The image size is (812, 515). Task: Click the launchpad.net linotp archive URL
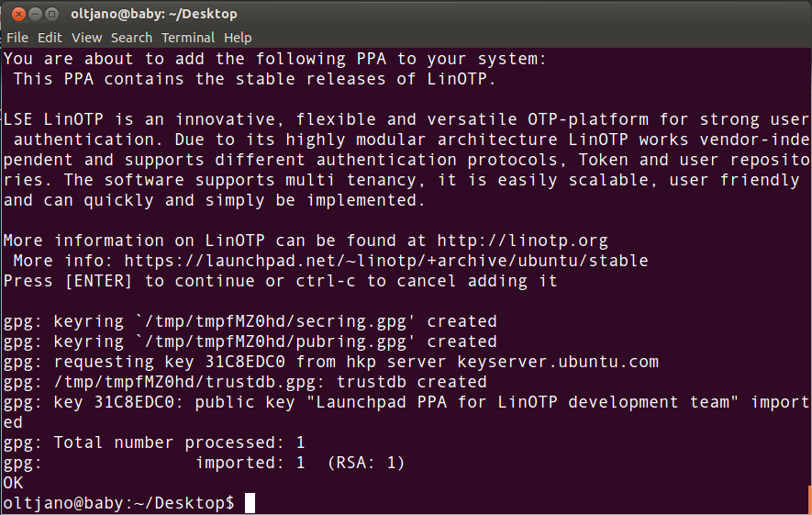tap(386, 261)
